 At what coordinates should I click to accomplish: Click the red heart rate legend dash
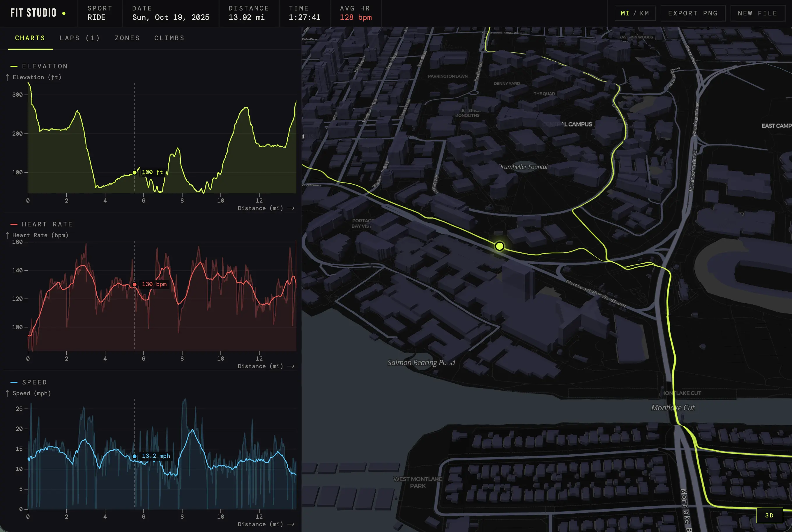pos(14,224)
